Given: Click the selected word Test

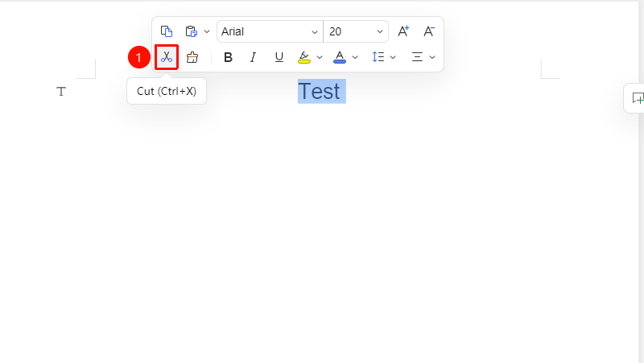Looking at the screenshot, I should coord(319,91).
